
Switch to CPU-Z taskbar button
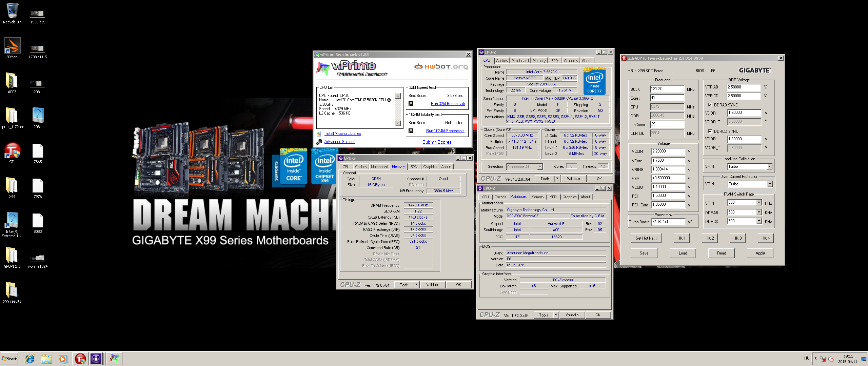(96, 359)
